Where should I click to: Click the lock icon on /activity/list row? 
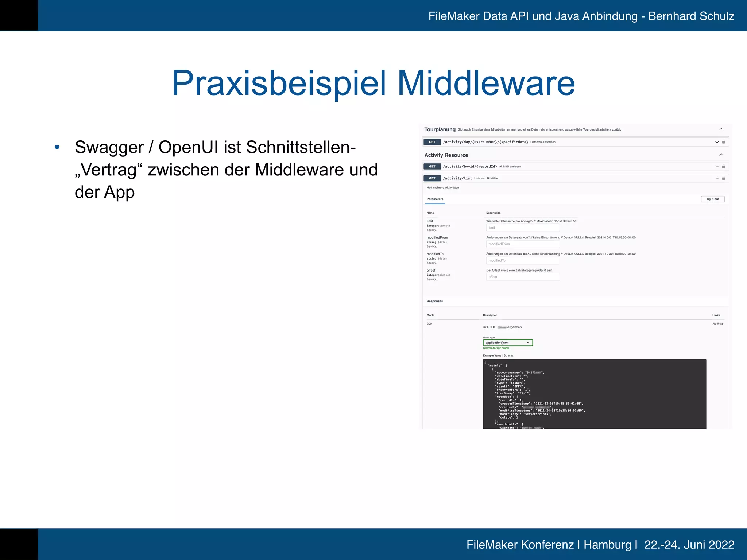pyautogui.click(x=724, y=178)
